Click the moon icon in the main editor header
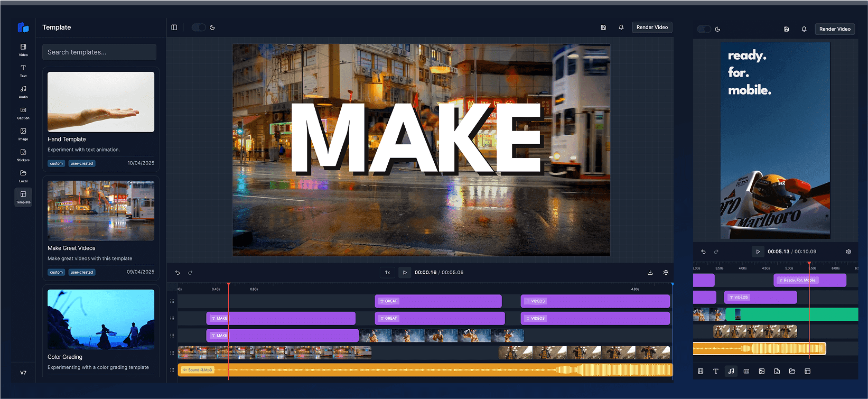 (212, 27)
